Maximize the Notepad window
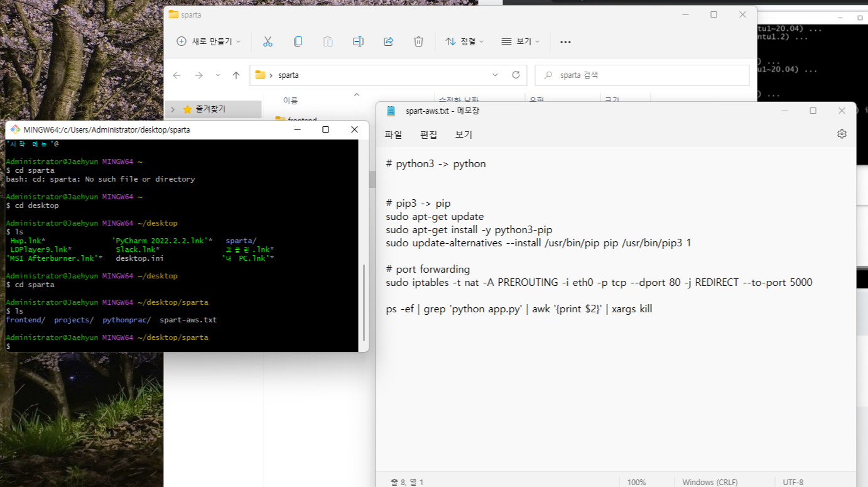 point(813,111)
